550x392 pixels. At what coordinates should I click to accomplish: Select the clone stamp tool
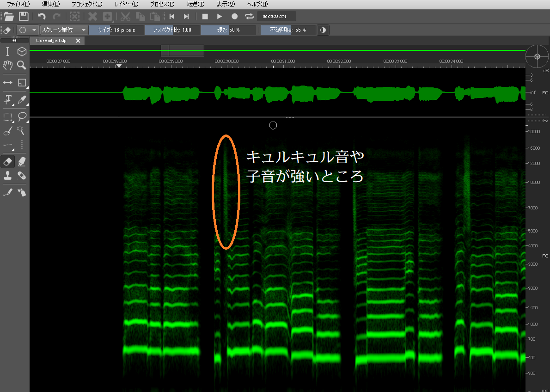click(7, 175)
